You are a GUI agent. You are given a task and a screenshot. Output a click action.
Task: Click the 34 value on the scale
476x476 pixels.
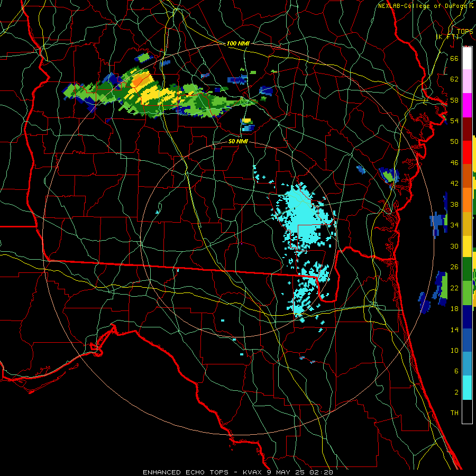point(454,225)
